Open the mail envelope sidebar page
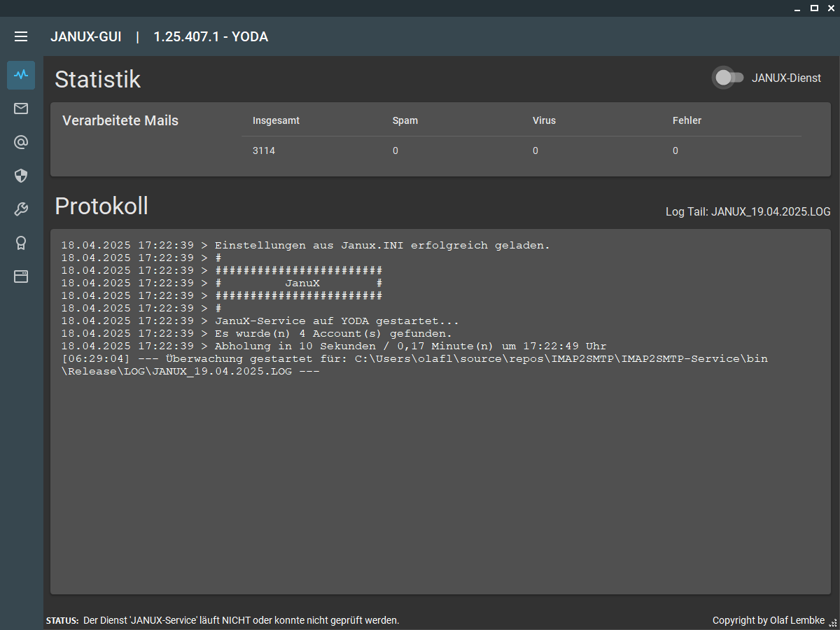 pos(21,108)
